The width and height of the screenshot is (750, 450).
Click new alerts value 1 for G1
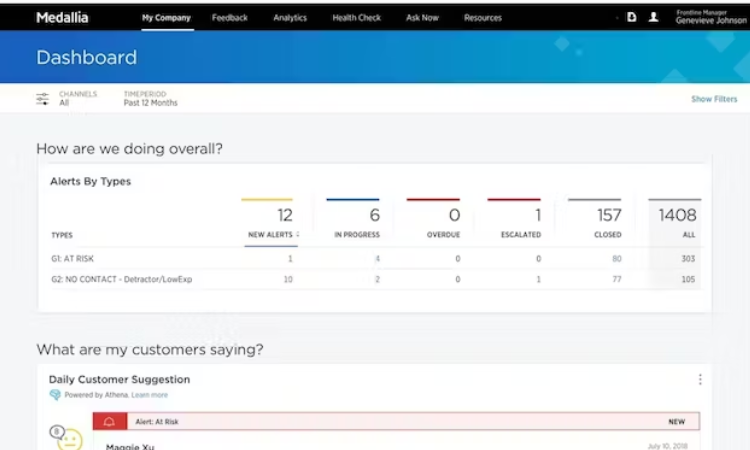click(290, 259)
